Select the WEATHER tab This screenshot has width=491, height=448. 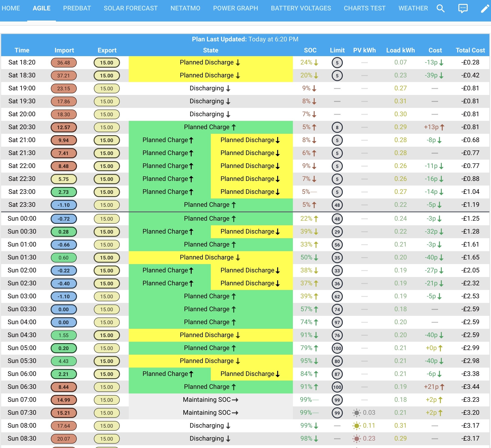413,8
